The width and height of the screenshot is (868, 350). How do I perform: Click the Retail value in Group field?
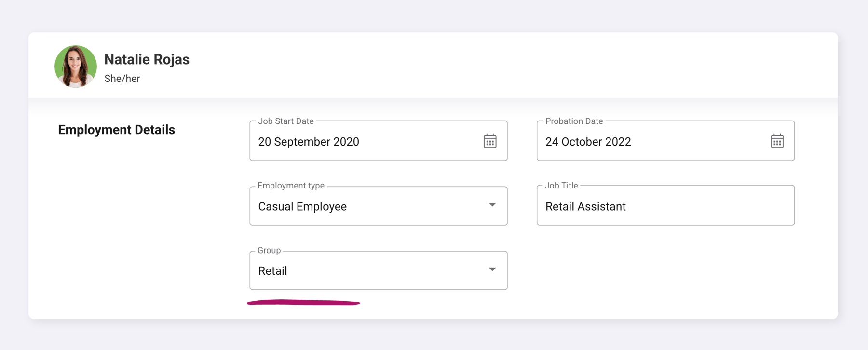[273, 271]
